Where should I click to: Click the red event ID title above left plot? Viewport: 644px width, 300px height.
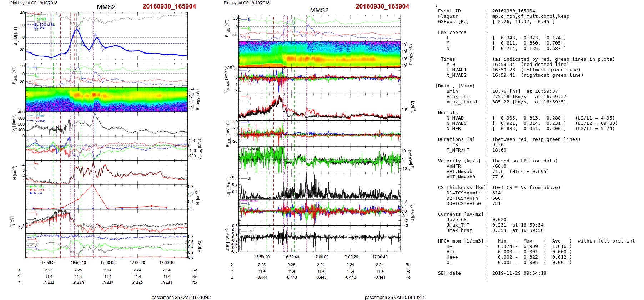pyautogui.click(x=169, y=6)
